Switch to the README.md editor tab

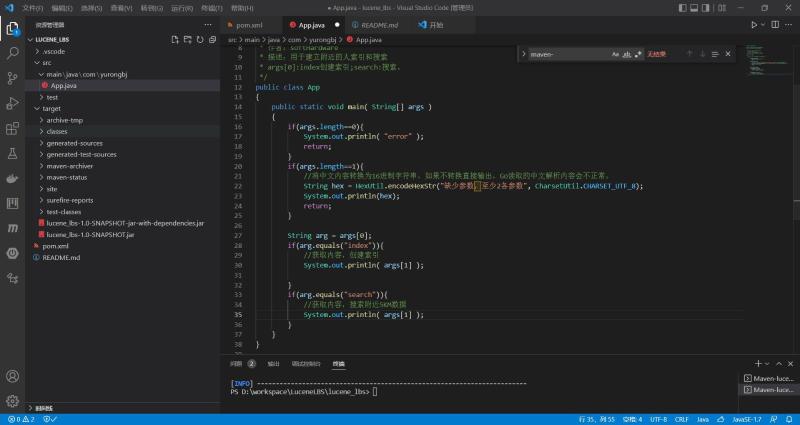coord(379,25)
